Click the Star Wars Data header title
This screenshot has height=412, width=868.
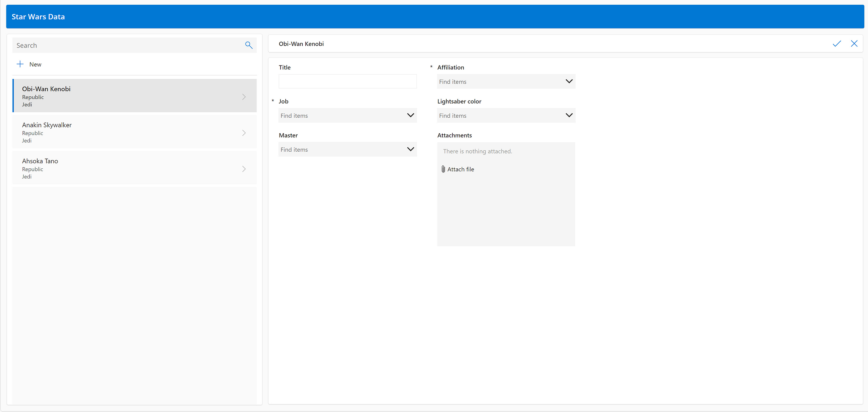(x=38, y=17)
